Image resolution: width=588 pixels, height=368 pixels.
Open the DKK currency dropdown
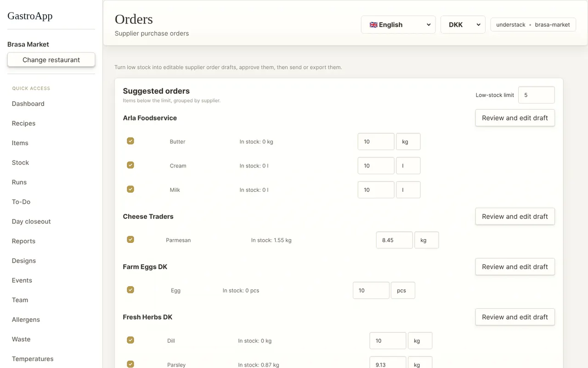463,25
